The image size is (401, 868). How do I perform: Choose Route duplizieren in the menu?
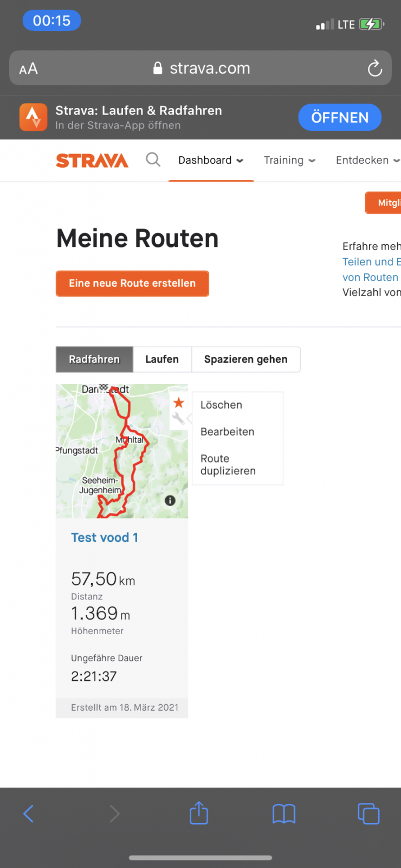[228, 464]
